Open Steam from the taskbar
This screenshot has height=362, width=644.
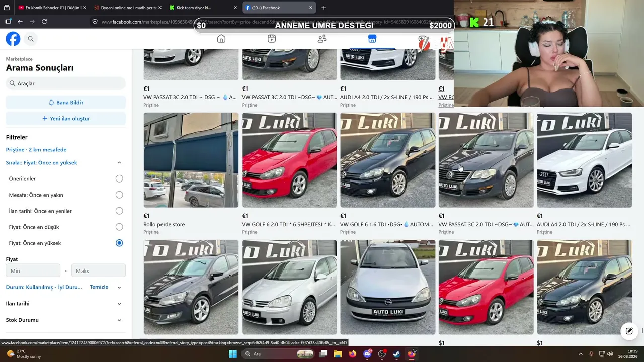[x=396, y=354]
